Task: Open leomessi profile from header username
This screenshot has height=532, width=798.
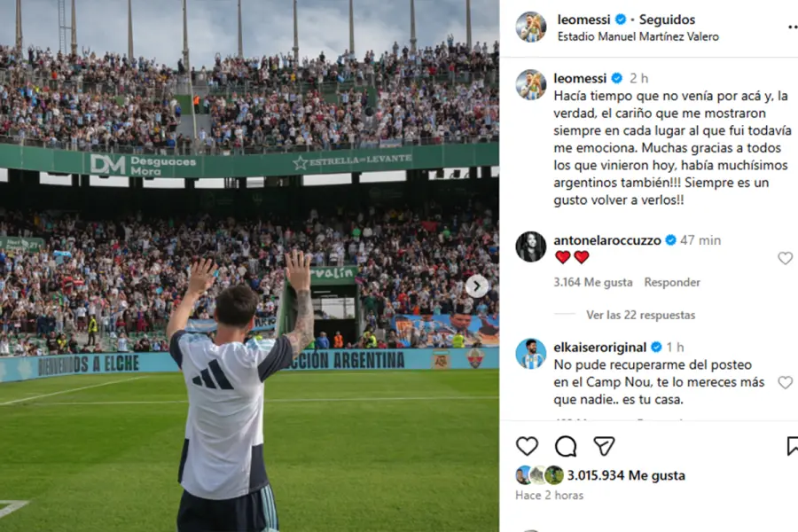Action: [x=583, y=20]
